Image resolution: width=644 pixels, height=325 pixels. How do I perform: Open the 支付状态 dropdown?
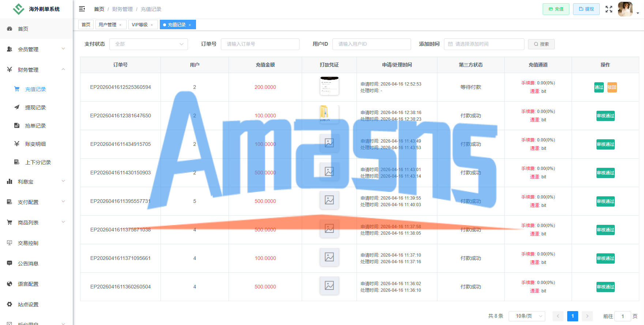[x=148, y=44]
